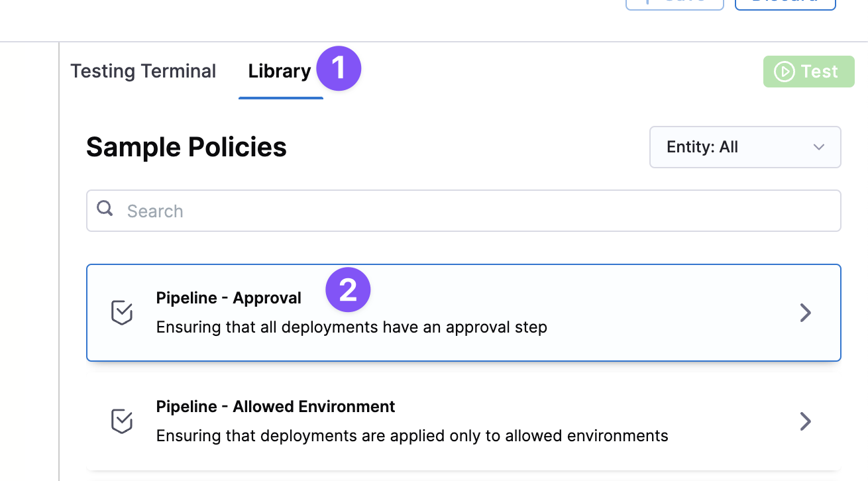
Task: Click the shield icon beside Pipeline - Allowed Environment
Action: [x=122, y=421]
